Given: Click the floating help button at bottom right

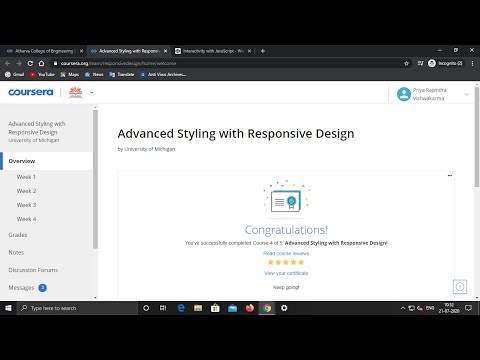Looking at the screenshot, I should (x=460, y=287).
